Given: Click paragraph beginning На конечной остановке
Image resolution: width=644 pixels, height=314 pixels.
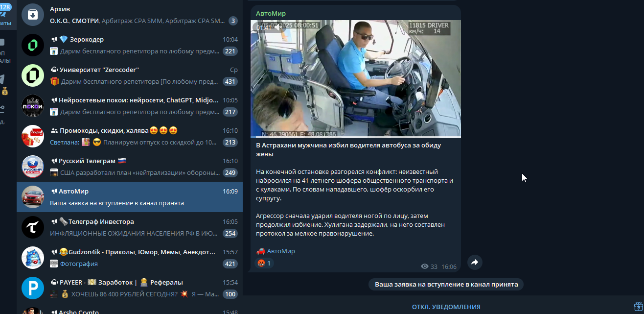Looking at the screenshot, I should (x=354, y=185).
